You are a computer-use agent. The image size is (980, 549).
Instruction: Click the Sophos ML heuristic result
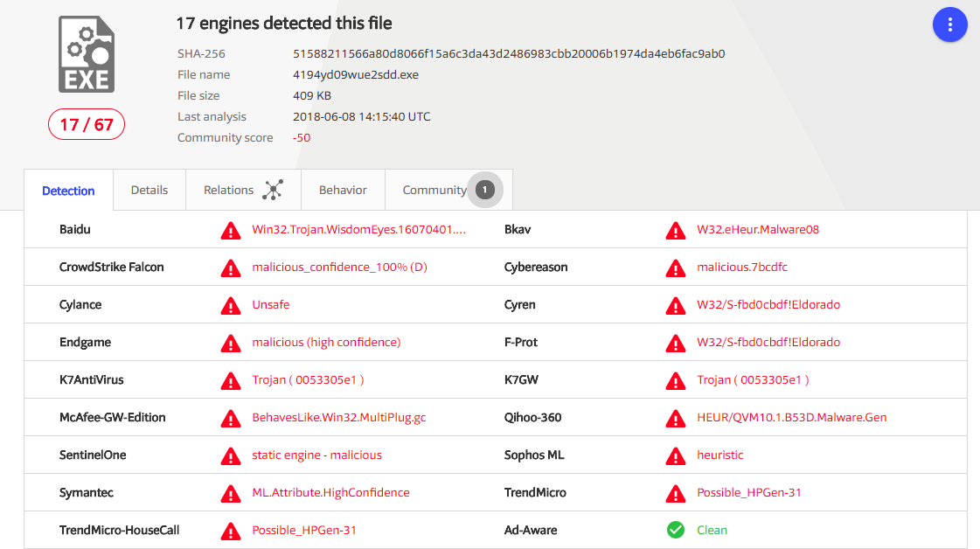720,455
